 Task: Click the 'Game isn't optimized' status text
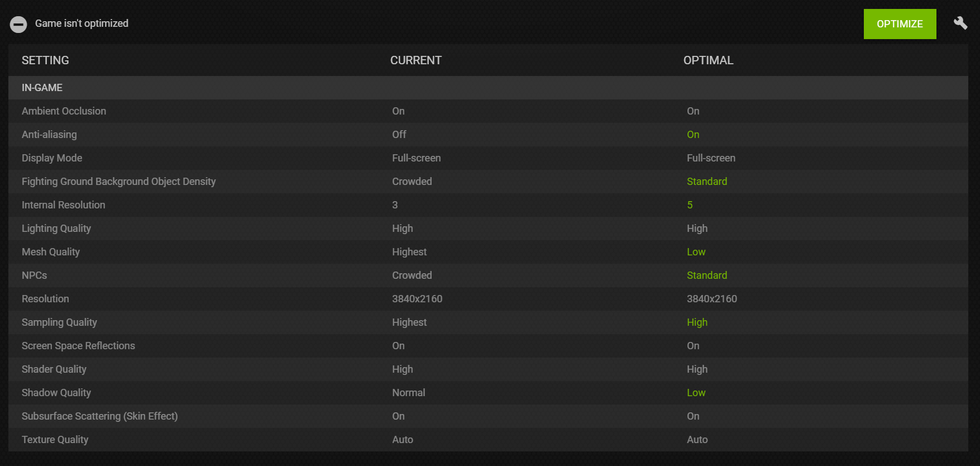pos(82,23)
